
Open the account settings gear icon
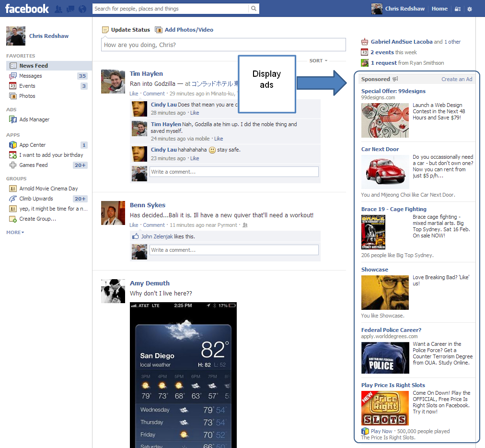(470, 9)
